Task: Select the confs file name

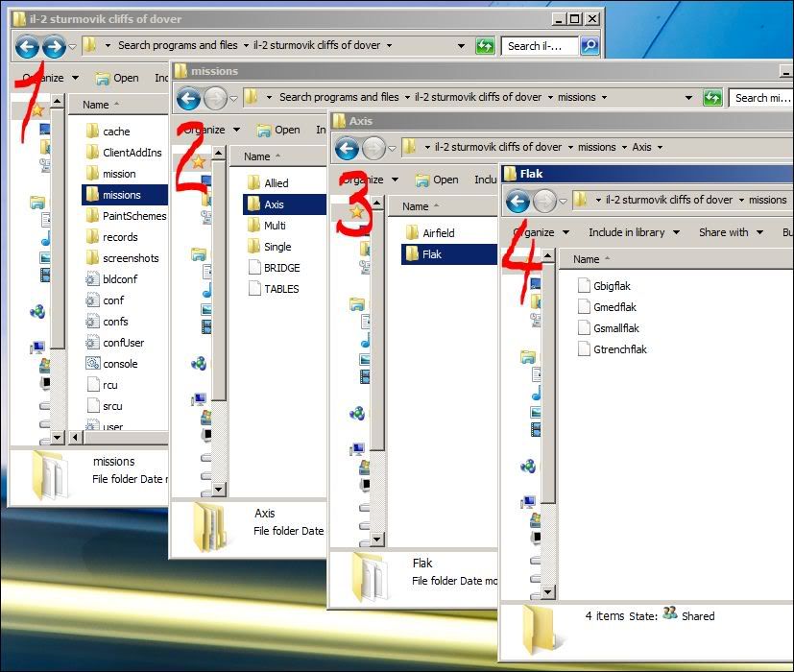Action: (115, 322)
